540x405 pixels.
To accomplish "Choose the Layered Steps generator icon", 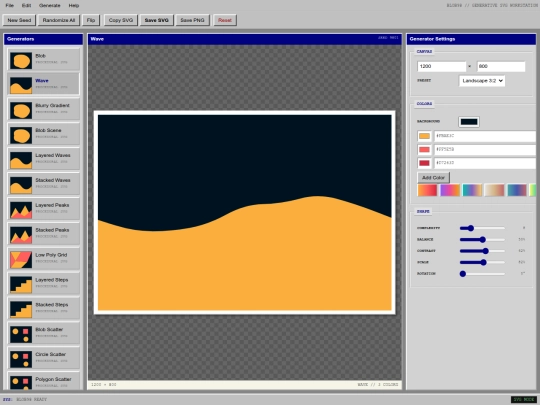I will (x=21, y=285).
